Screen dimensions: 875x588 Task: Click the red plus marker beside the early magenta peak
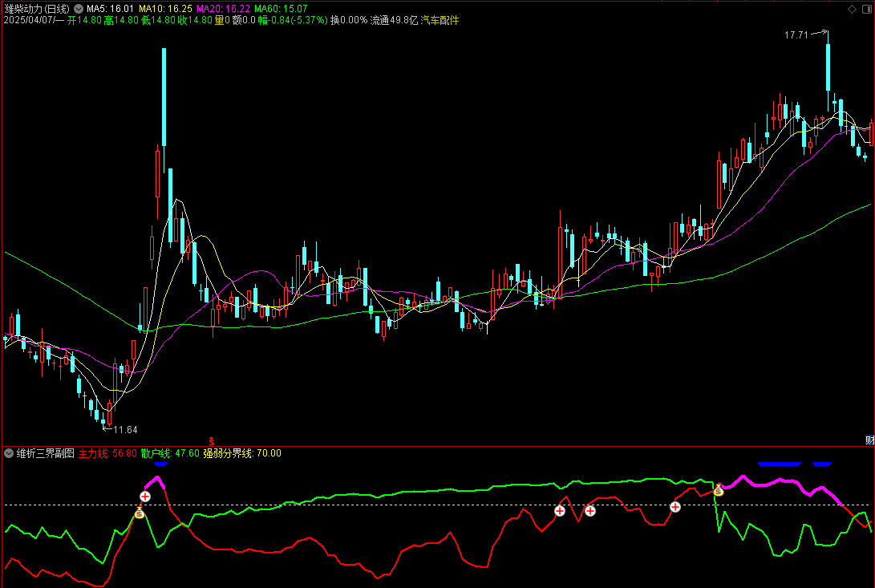(145, 496)
